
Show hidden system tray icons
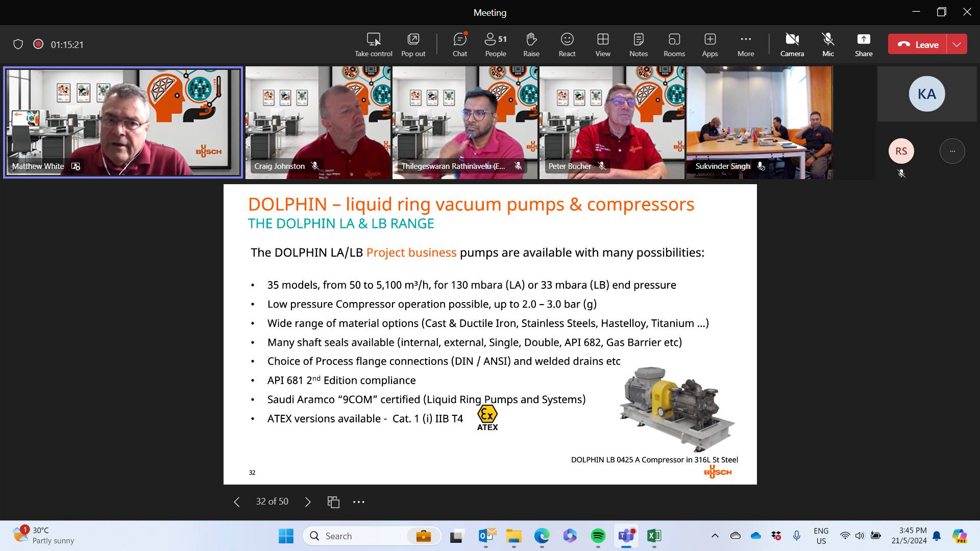pos(715,536)
